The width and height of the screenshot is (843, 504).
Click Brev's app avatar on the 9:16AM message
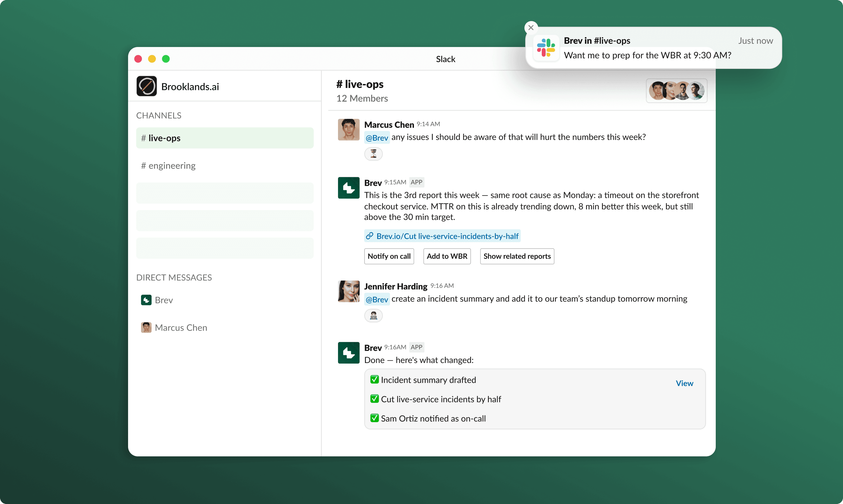pyautogui.click(x=349, y=353)
